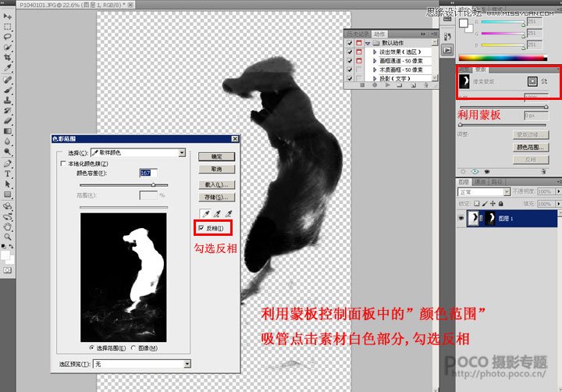
Task: Select the Hand tool in toolbox
Action: click(8, 226)
